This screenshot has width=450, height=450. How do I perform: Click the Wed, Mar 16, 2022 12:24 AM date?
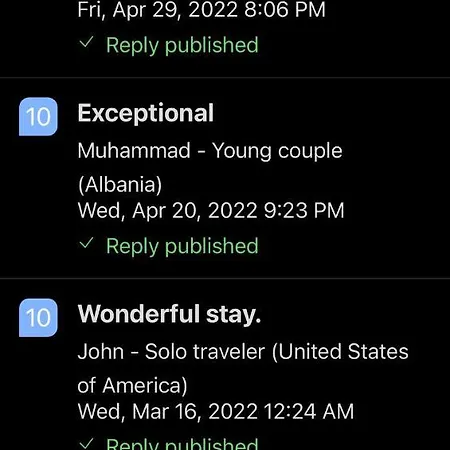[x=216, y=411]
